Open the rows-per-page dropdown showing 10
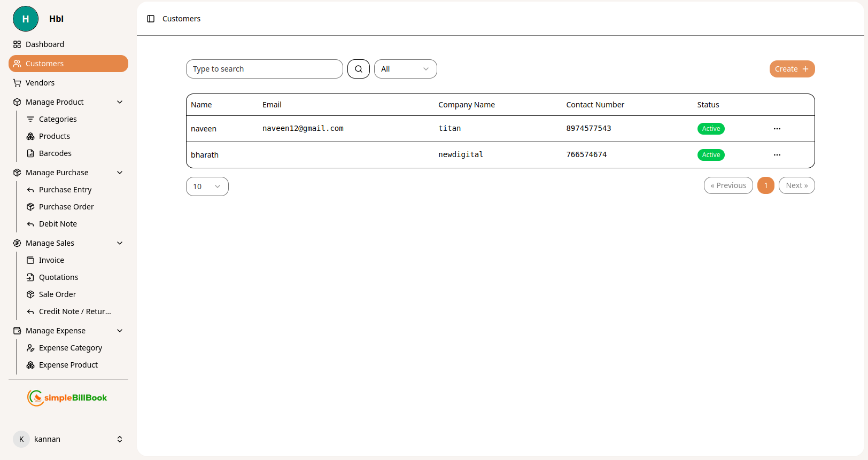The width and height of the screenshot is (868, 460). (207, 186)
